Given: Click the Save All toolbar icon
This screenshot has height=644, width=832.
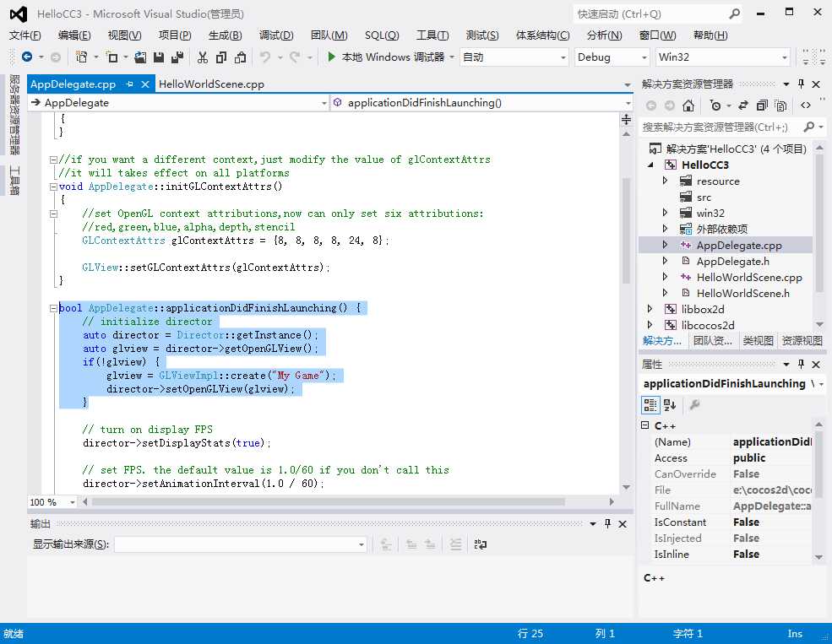Looking at the screenshot, I should coord(177,57).
